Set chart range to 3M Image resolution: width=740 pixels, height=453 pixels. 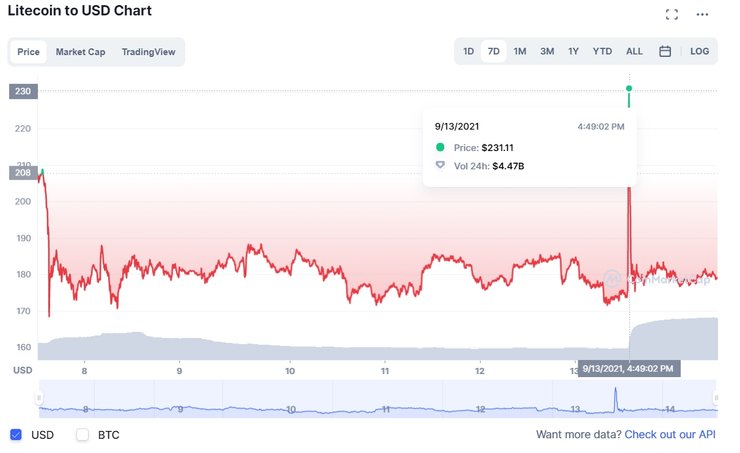(x=547, y=51)
